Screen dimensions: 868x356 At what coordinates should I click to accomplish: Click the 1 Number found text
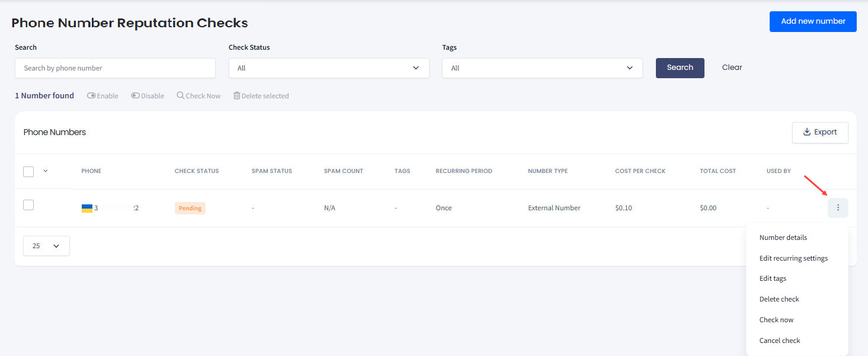(44, 96)
